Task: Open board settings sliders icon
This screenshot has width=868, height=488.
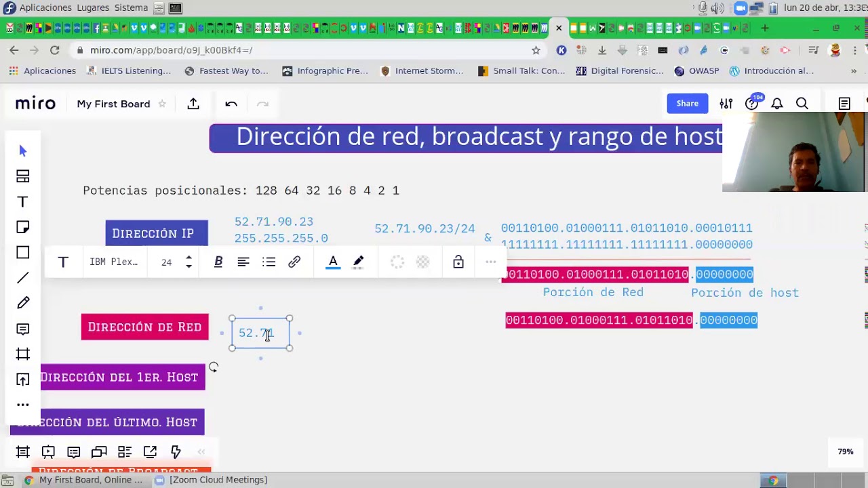Action: (x=726, y=104)
